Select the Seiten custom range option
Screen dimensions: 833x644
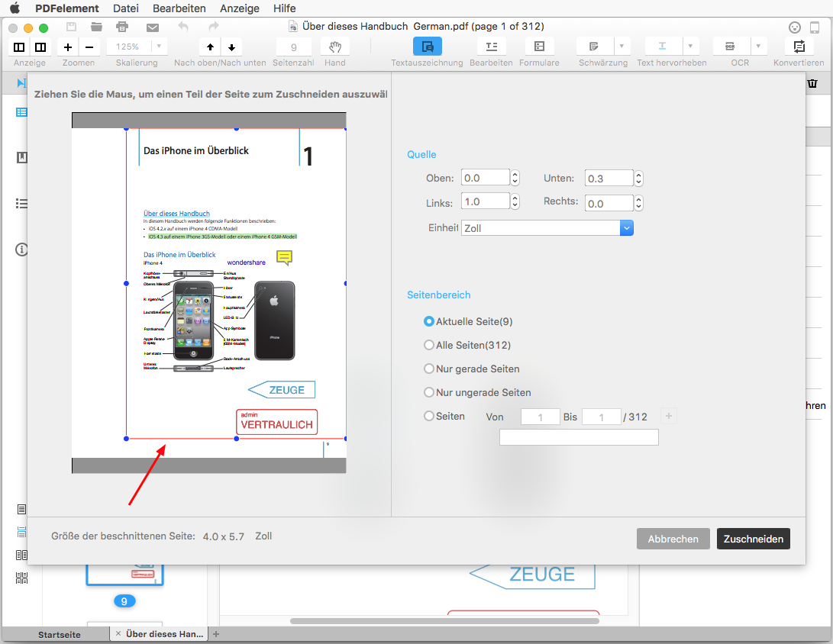pyautogui.click(x=429, y=417)
